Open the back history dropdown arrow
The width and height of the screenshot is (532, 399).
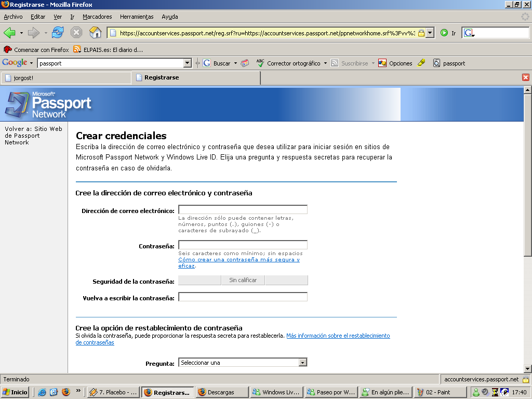[x=21, y=33]
